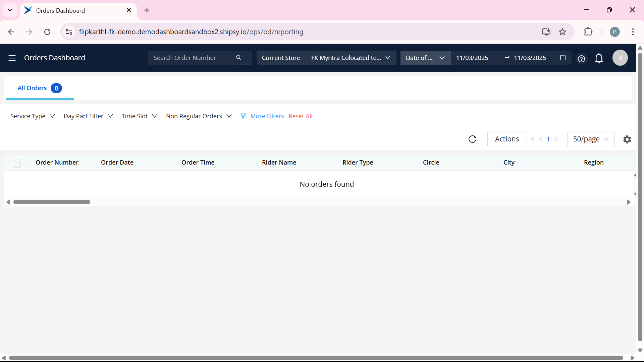Expand the Time Slot filter
Screen dimensions: 644x362
[x=139, y=116]
